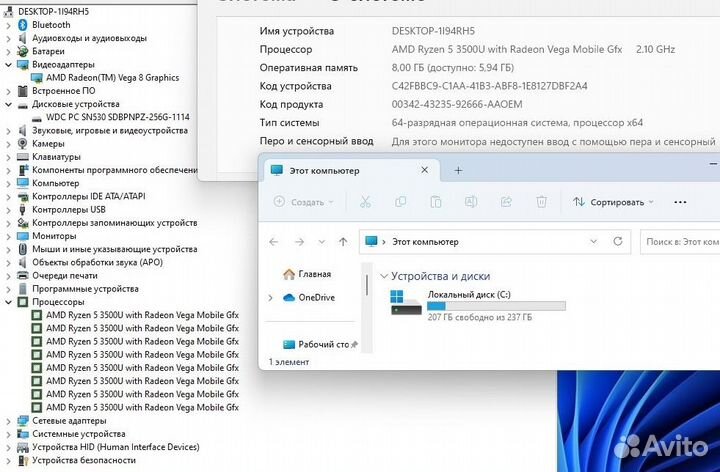The height and width of the screenshot is (472, 720).
Task: Collapse the Дисковые устройства node
Action: [x=8, y=104]
